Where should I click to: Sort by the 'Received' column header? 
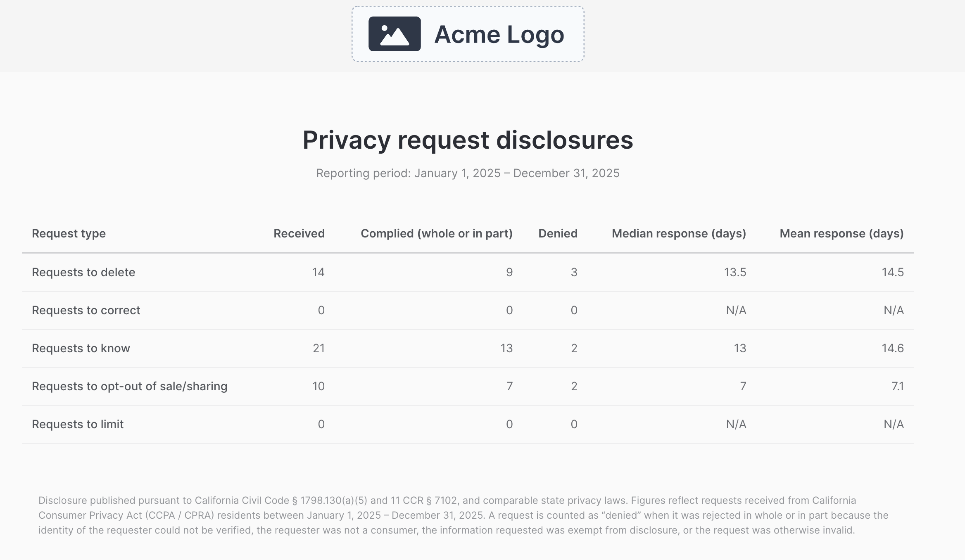tap(299, 233)
